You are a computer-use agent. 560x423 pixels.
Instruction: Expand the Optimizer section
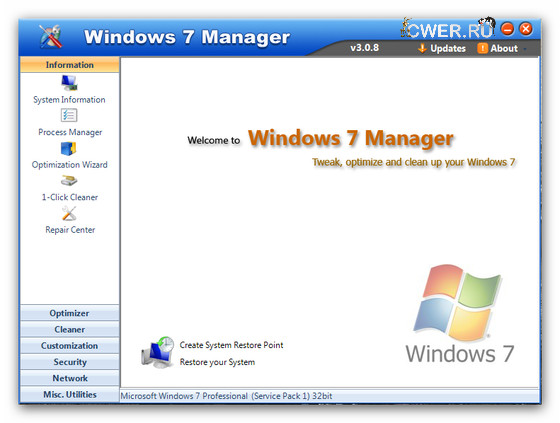click(70, 313)
